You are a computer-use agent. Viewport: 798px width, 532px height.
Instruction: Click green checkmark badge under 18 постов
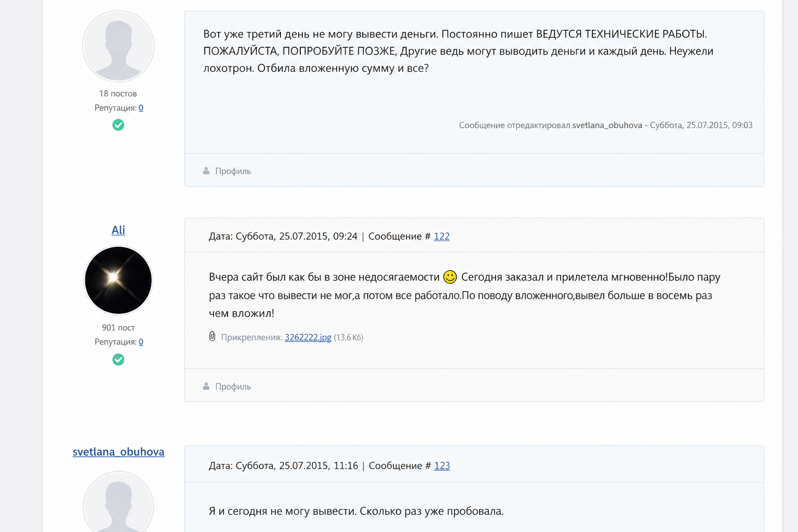tap(118, 125)
